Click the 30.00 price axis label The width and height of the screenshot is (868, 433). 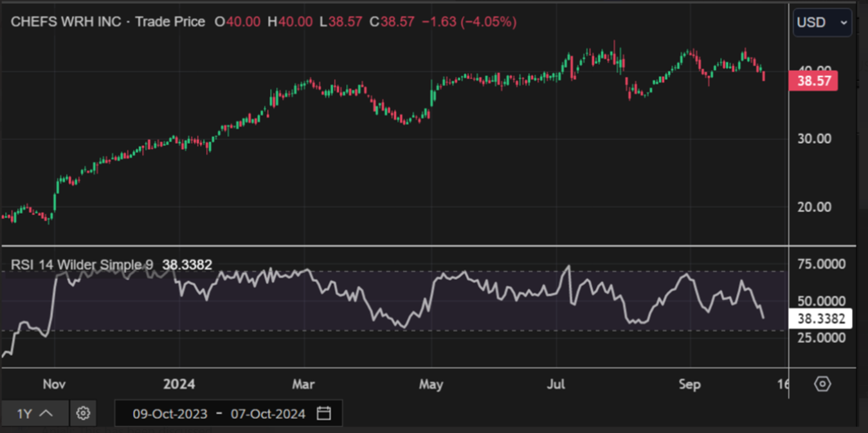pos(815,139)
